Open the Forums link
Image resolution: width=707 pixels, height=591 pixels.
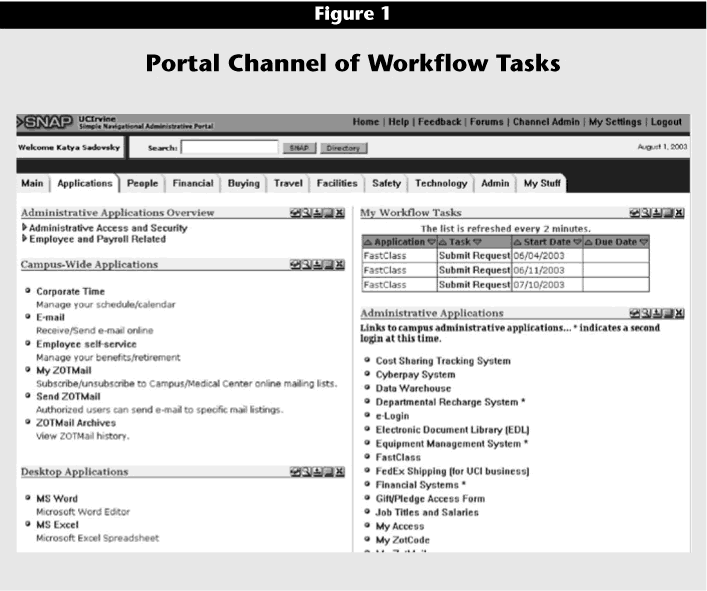[x=487, y=122]
